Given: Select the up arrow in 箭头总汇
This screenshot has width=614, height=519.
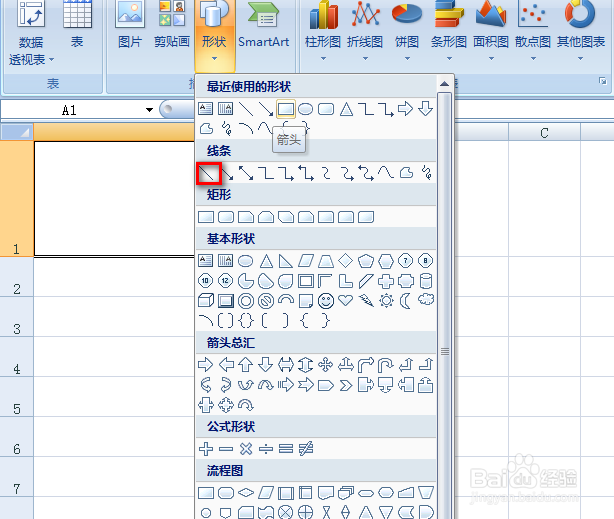Looking at the screenshot, I should [246, 365].
